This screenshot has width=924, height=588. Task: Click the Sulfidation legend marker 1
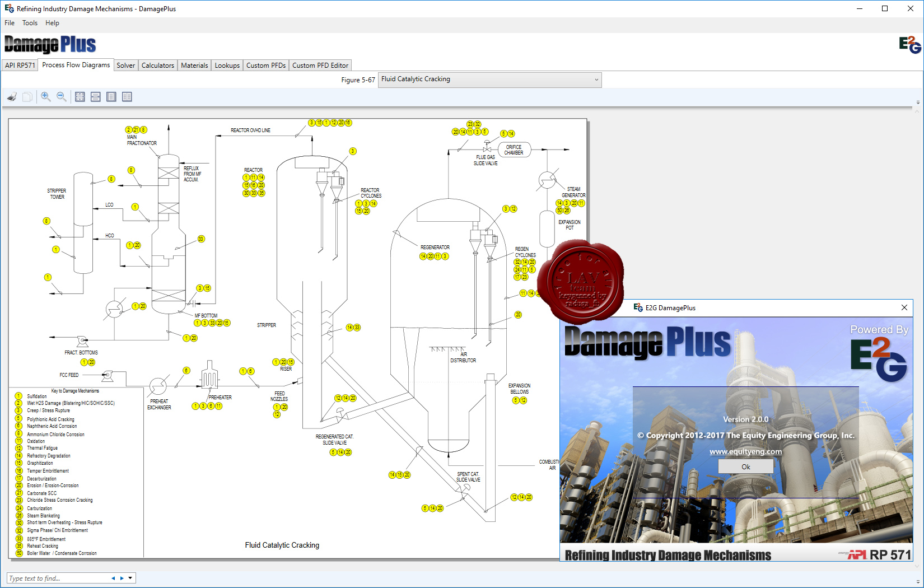click(18, 396)
